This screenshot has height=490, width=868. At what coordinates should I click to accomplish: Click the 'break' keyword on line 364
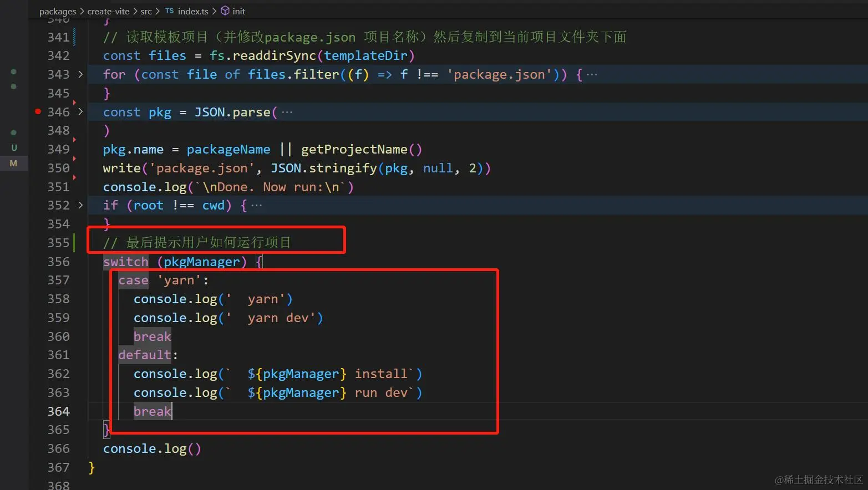[x=153, y=411]
